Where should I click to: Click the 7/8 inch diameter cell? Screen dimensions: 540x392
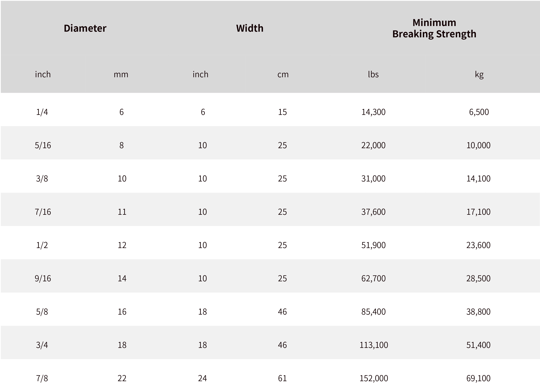coord(42,378)
